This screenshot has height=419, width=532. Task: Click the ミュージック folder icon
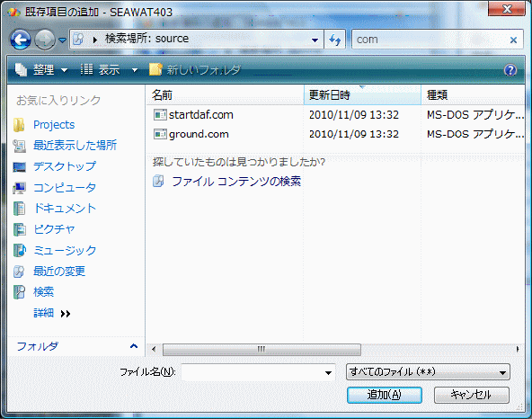click(x=20, y=251)
